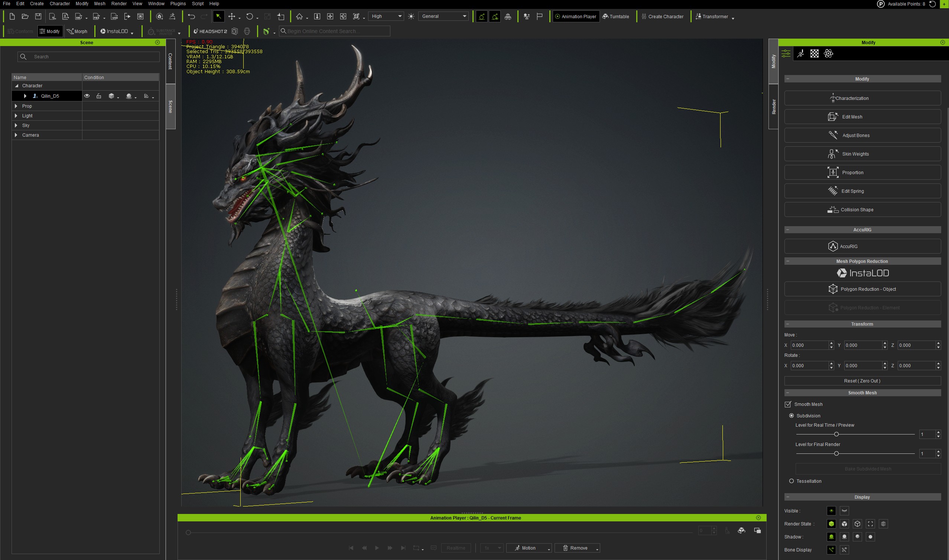Click the Home camera view icon

(x=299, y=16)
